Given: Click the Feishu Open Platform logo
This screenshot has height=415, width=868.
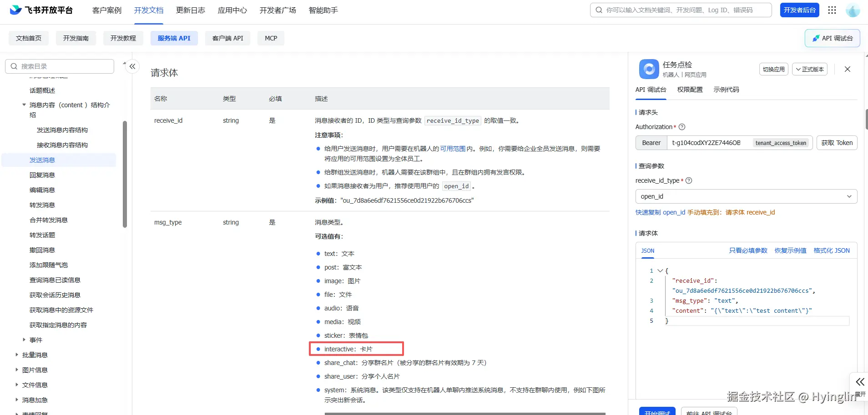Looking at the screenshot, I should [41, 10].
